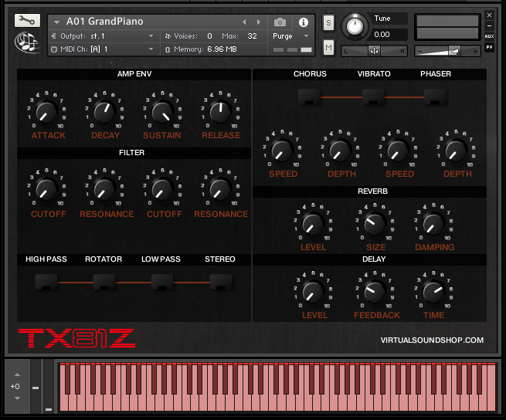Open the instrument info icon

pos(303,22)
